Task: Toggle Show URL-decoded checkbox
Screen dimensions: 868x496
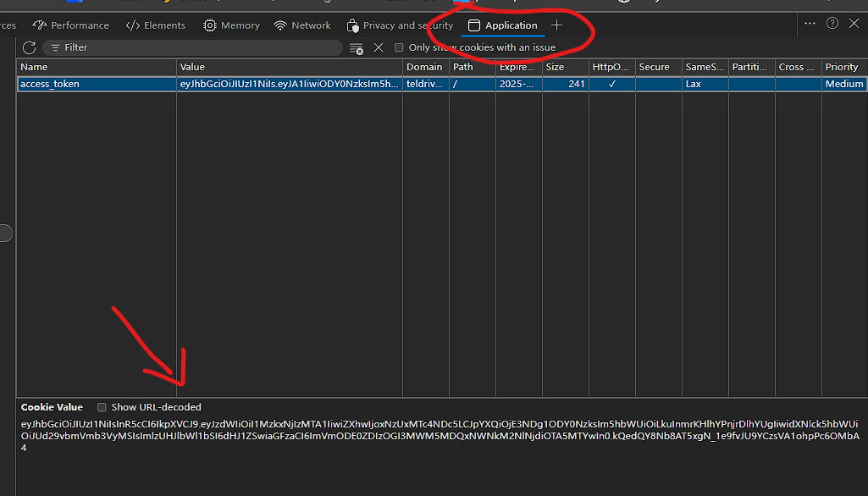Action: pyautogui.click(x=102, y=406)
